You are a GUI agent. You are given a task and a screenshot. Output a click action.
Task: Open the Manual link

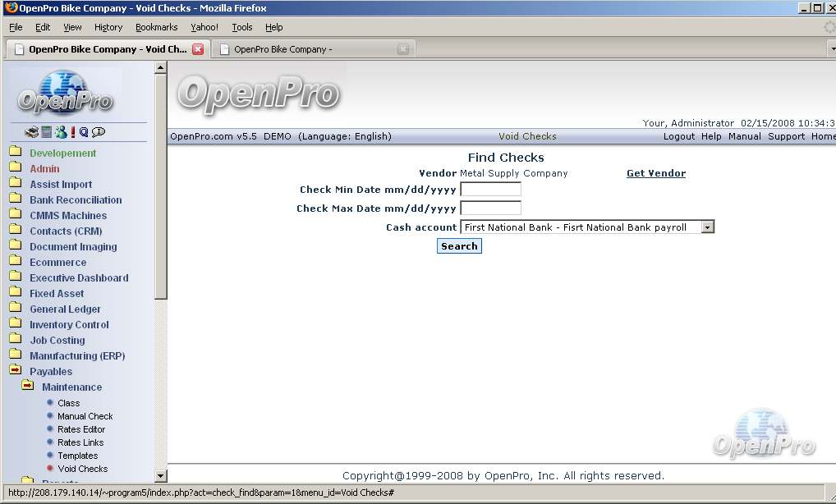click(x=745, y=136)
